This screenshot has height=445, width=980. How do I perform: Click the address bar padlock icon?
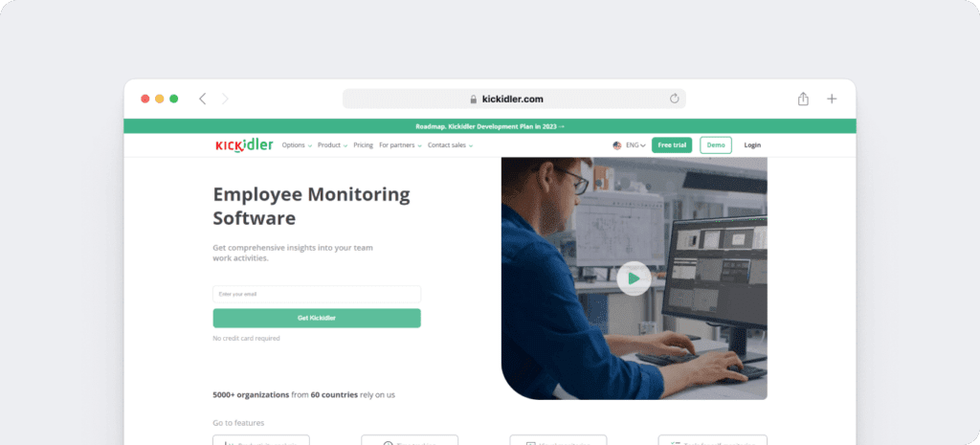tap(473, 99)
